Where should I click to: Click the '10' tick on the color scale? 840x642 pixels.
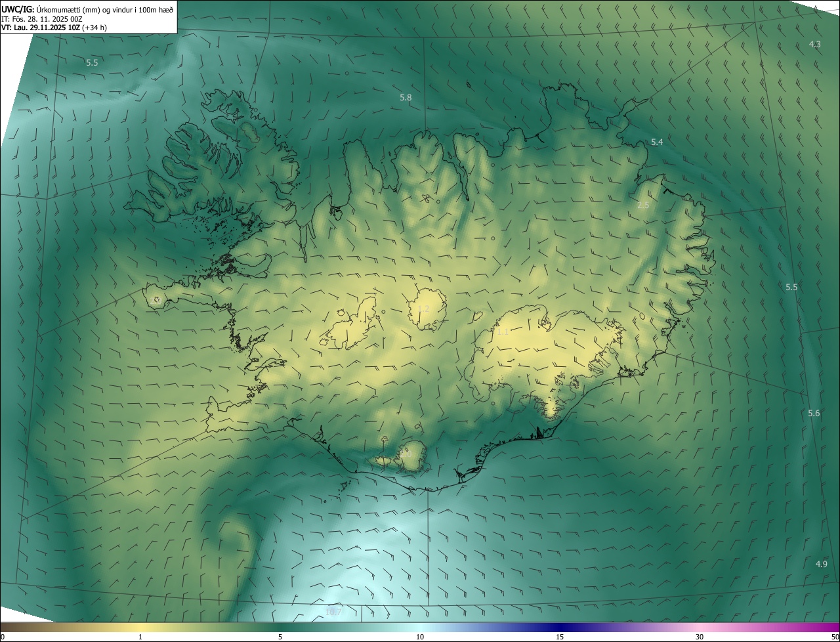point(420,637)
